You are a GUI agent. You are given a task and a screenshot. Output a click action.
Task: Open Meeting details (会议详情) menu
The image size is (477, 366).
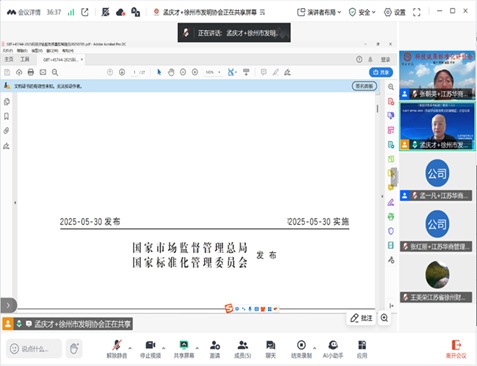(24, 12)
